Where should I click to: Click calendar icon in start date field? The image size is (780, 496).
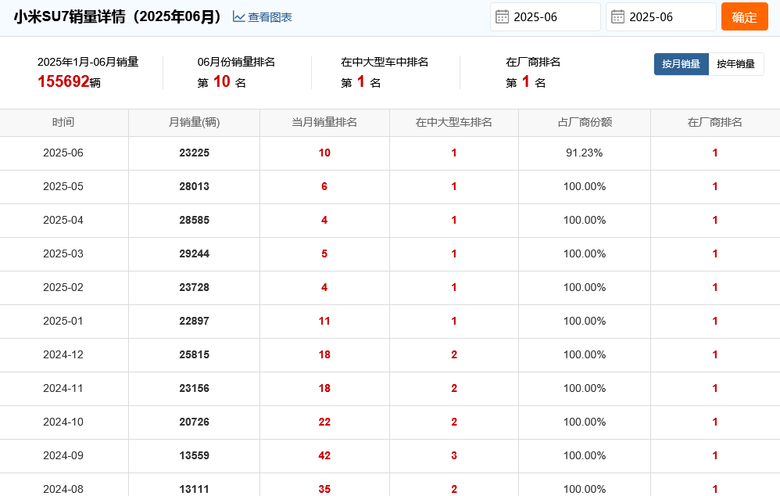point(502,17)
